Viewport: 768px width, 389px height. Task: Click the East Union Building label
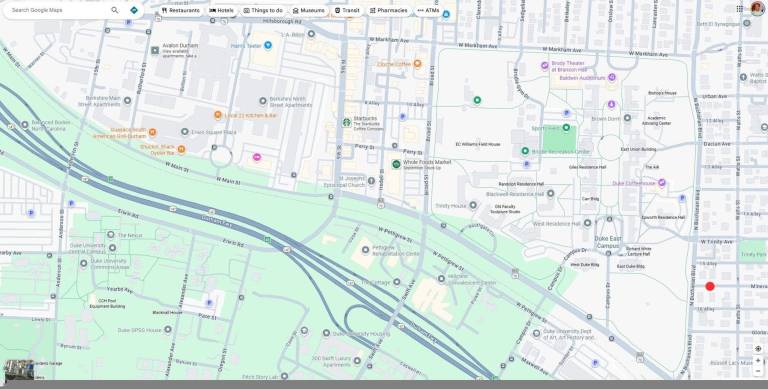[x=638, y=149]
